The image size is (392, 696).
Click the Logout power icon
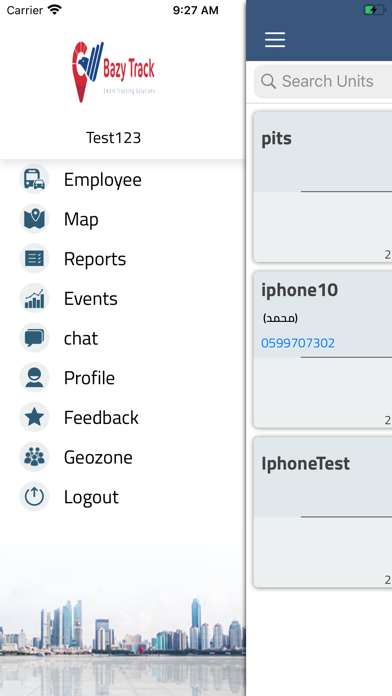coord(34,497)
